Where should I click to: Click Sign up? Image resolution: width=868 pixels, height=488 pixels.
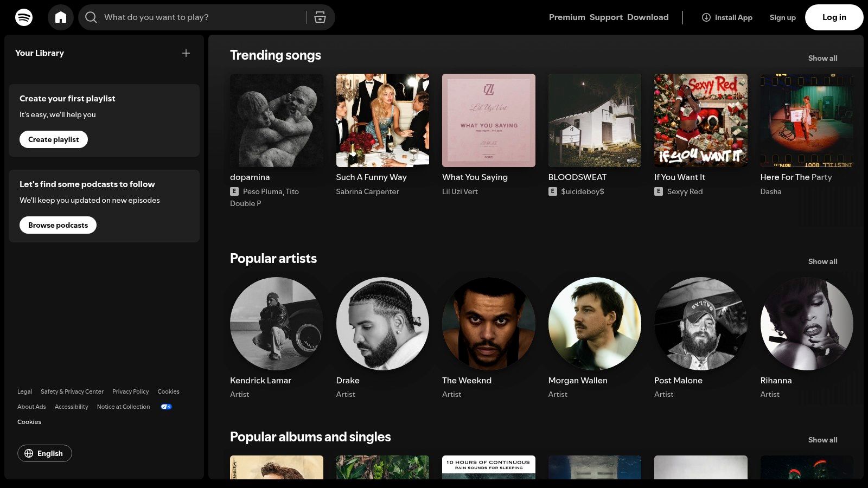782,17
